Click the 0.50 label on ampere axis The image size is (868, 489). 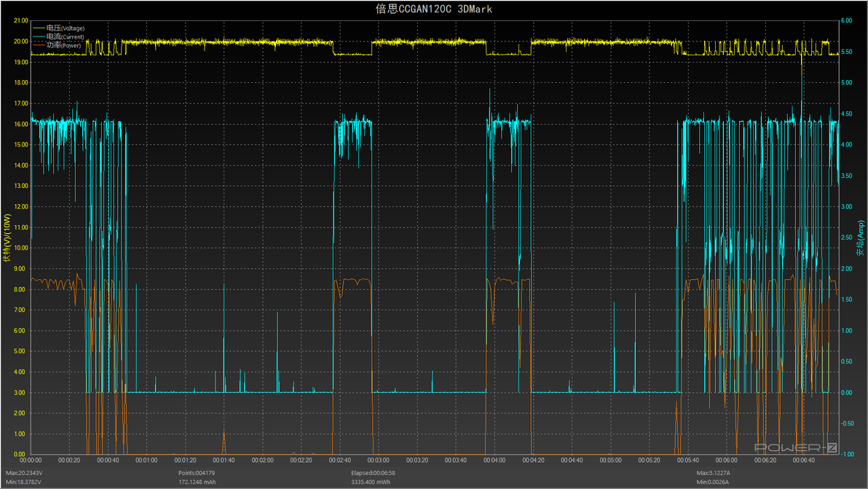pos(846,361)
